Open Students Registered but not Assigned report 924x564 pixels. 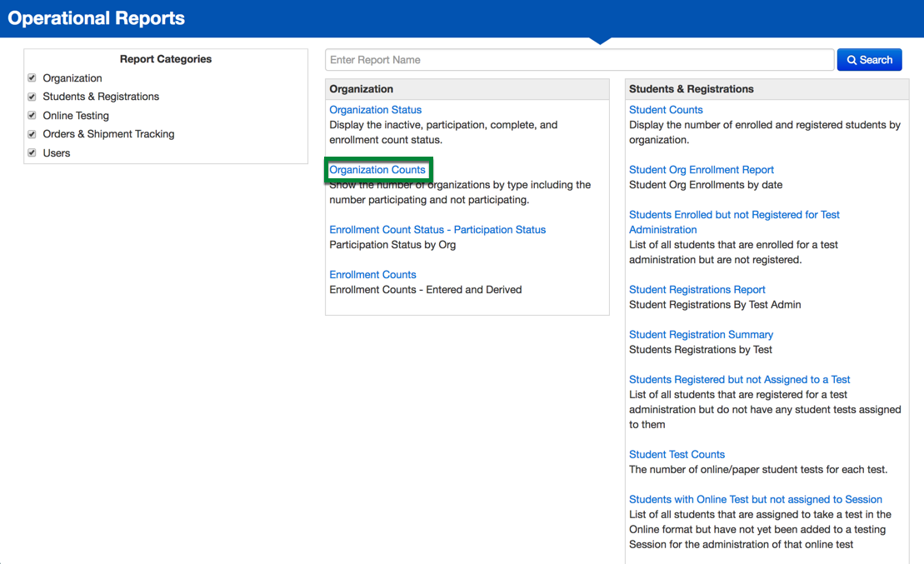739,380
